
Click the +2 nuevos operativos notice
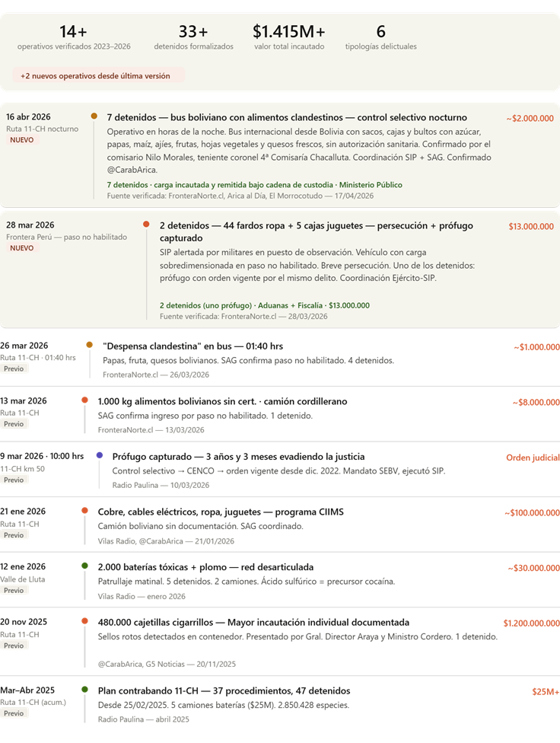(97, 76)
